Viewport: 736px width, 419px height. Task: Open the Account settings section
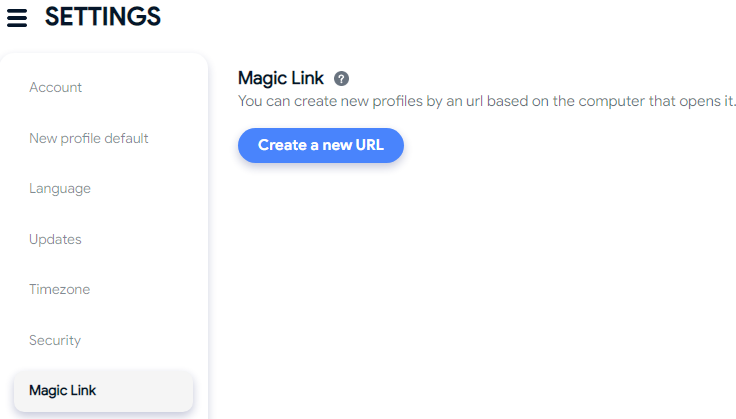pyautogui.click(x=55, y=87)
